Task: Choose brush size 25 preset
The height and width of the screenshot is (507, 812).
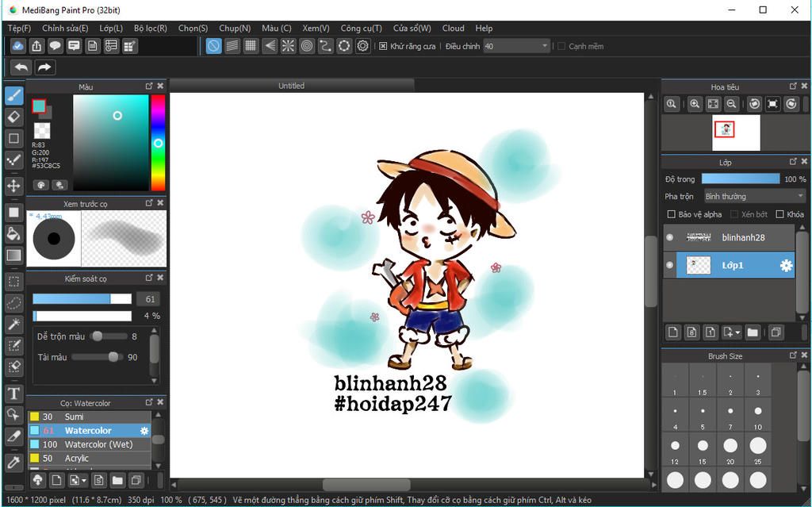Action: tap(757, 449)
